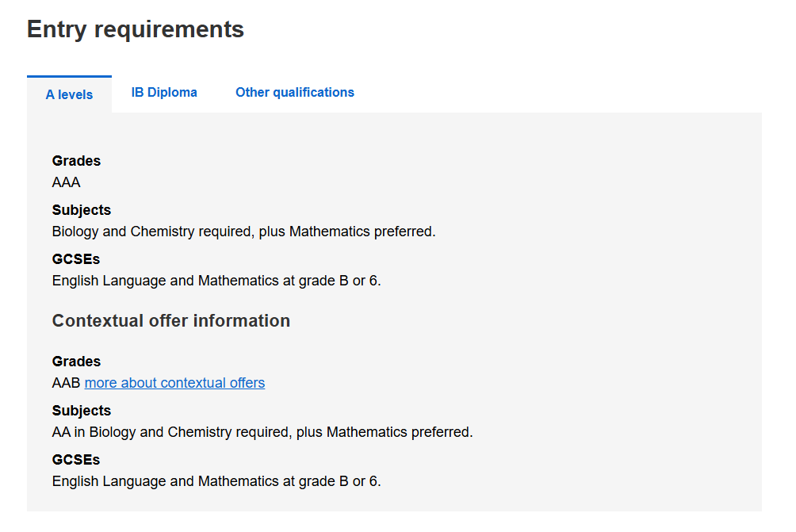
Task: Click the AAA grade text
Action: coord(66,182)
